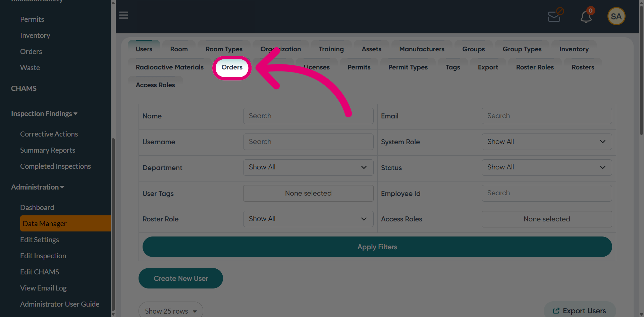This screenshot has width=644, height=317.
Task: Click the Export Users button
Action: (x=580, y=311)
